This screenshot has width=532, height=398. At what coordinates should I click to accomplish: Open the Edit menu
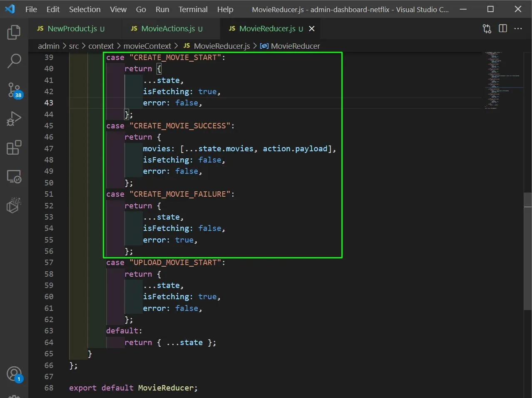click(53, 9)
